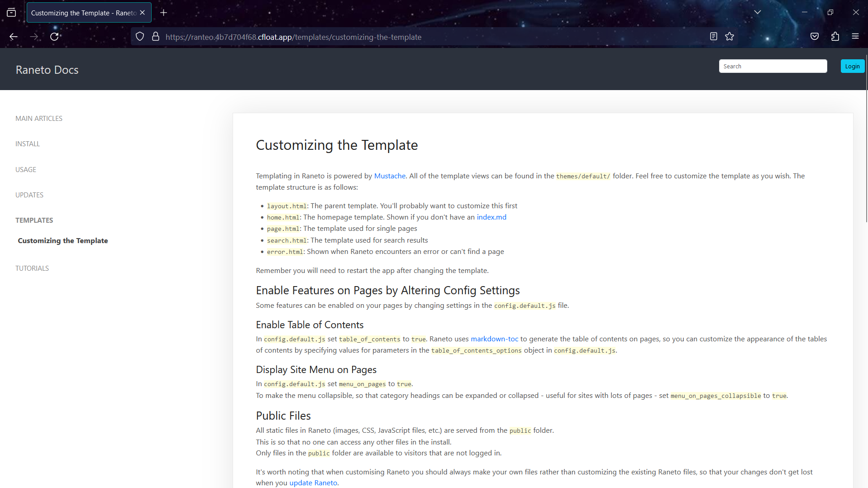Image resolution: width=868 pixels, height=488 pixels.
Task: Click the layout.html code text
Action: click(286, 206)
